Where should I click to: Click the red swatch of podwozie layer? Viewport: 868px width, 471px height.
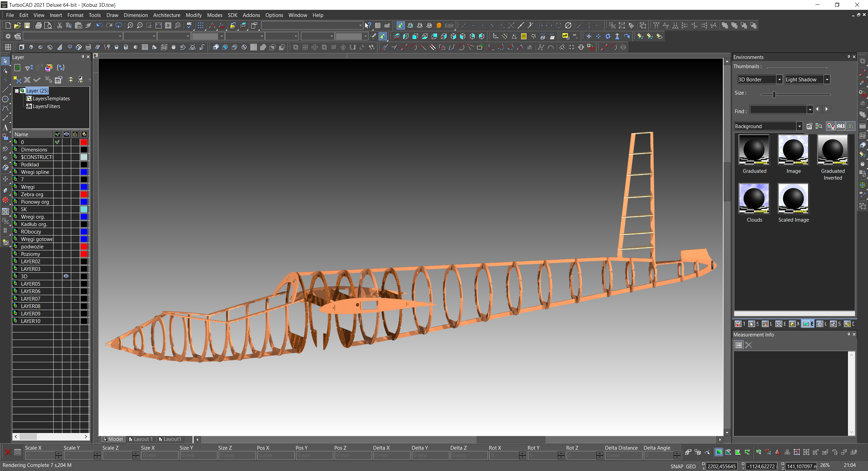pyautogui.click(x=84, y=246)
